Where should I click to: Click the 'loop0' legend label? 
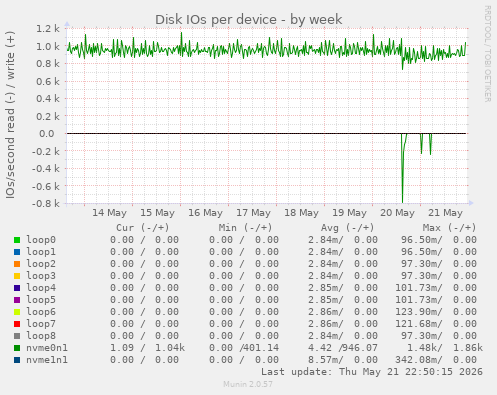pyautogui.click(x=41, y=240)
